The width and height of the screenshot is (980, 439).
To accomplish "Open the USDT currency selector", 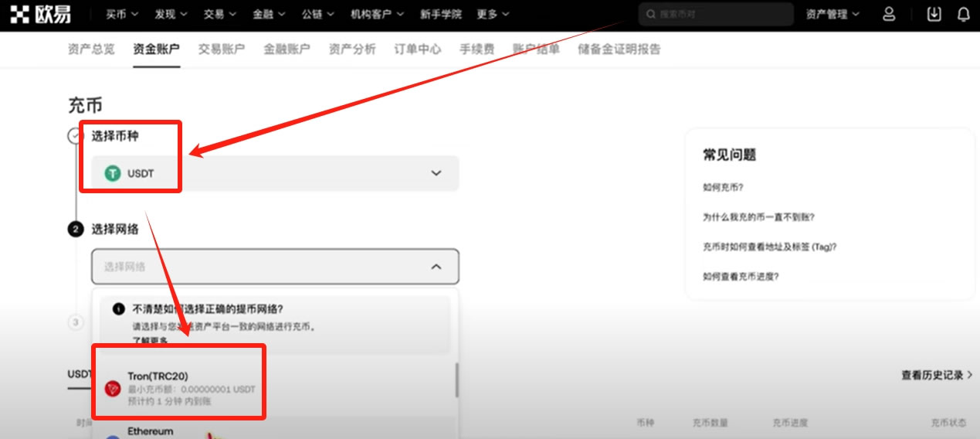I will 275,173.
